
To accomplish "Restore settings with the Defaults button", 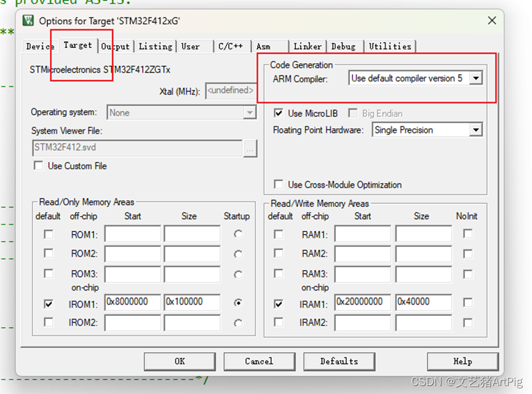I will 339,361.
